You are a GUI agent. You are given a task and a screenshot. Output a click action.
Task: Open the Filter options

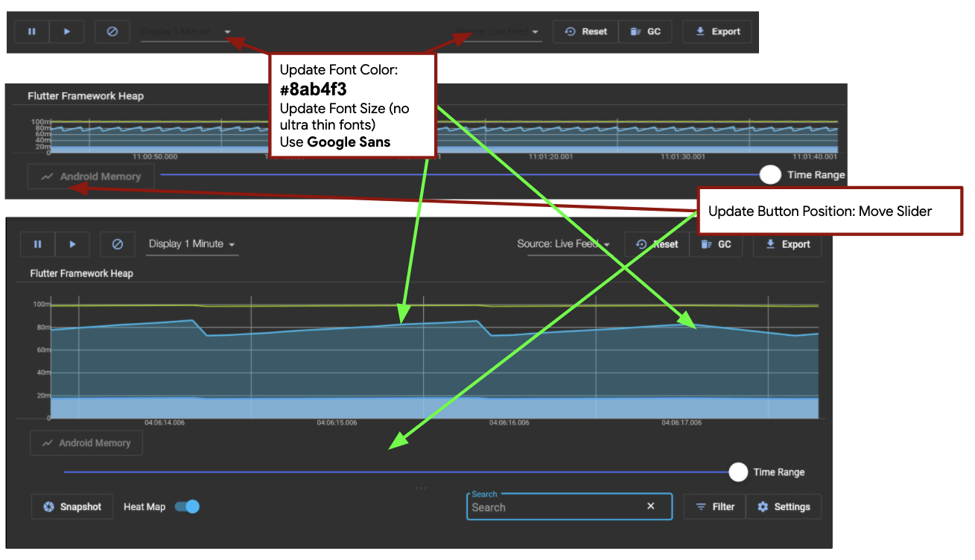pyautogui.click(x=714, y=506)
